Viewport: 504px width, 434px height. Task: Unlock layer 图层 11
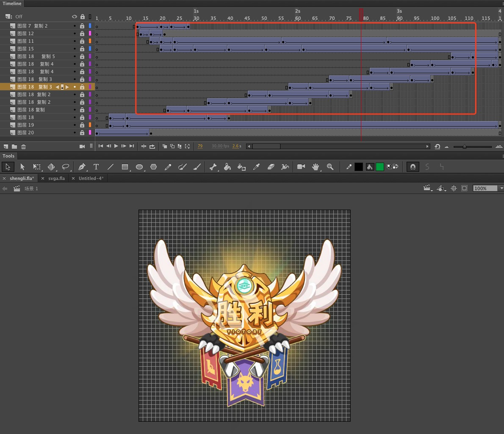click(x=82, y=41)
